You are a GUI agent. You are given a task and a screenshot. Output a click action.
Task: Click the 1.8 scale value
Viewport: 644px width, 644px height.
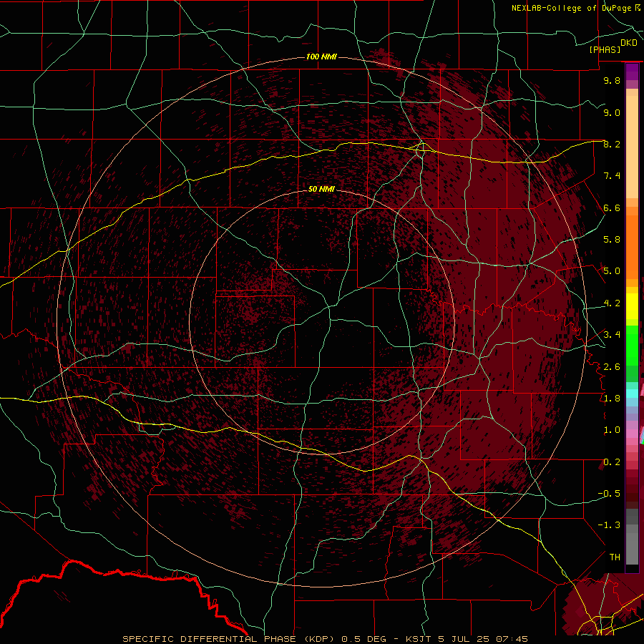click(x=612, y=399)
